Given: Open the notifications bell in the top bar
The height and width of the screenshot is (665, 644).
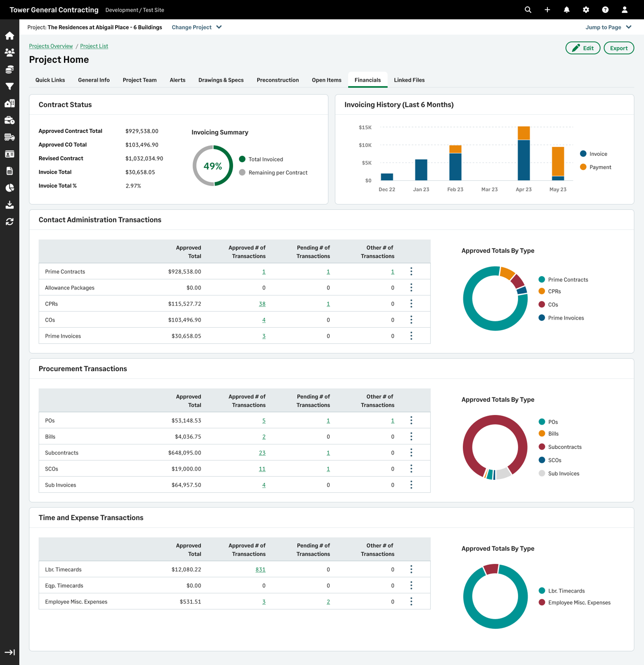Looking at the screenshot, I should pyautogui.click(x=566, y=9).
